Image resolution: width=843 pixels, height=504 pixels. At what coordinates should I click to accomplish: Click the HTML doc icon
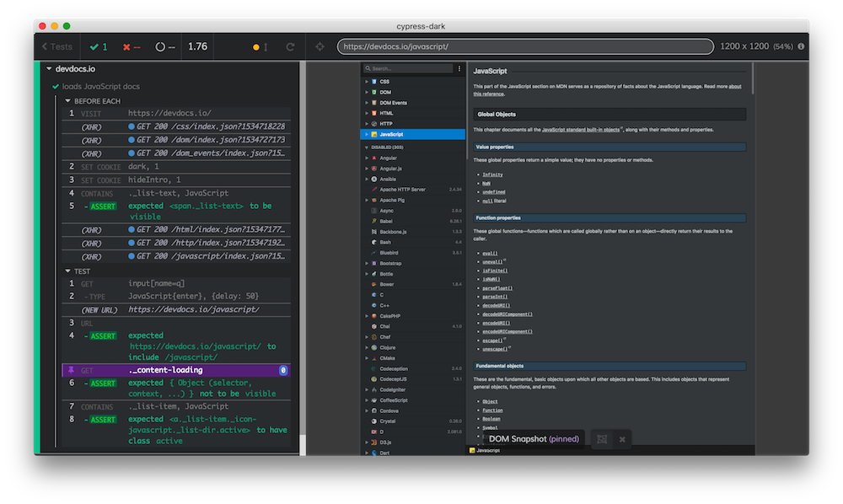(x=374, y=114)
